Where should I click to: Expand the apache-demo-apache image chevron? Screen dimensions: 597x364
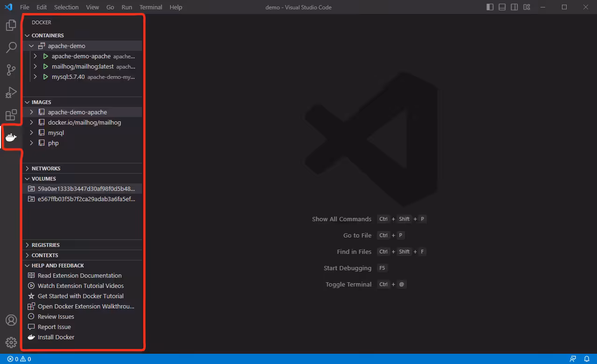click(x=31, y=112)
